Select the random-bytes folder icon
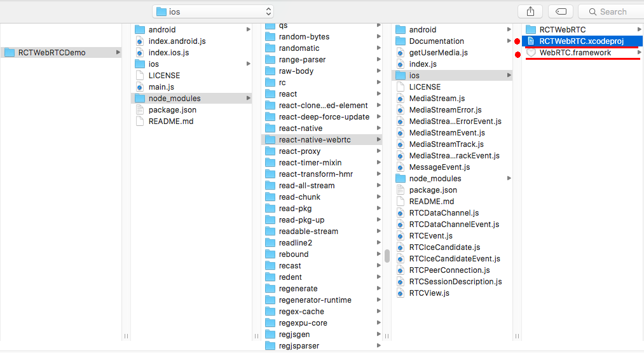This screenshot has width=644, height=353. pos(270,37)
